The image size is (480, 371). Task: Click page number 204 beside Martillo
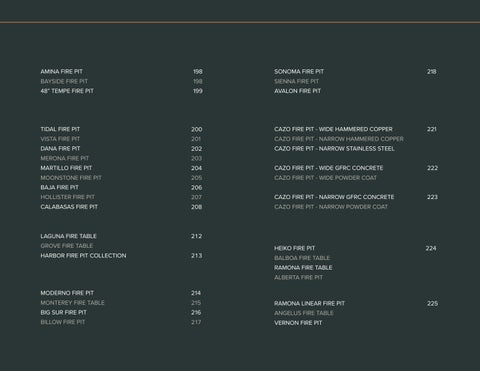click(x=197, y=168)
